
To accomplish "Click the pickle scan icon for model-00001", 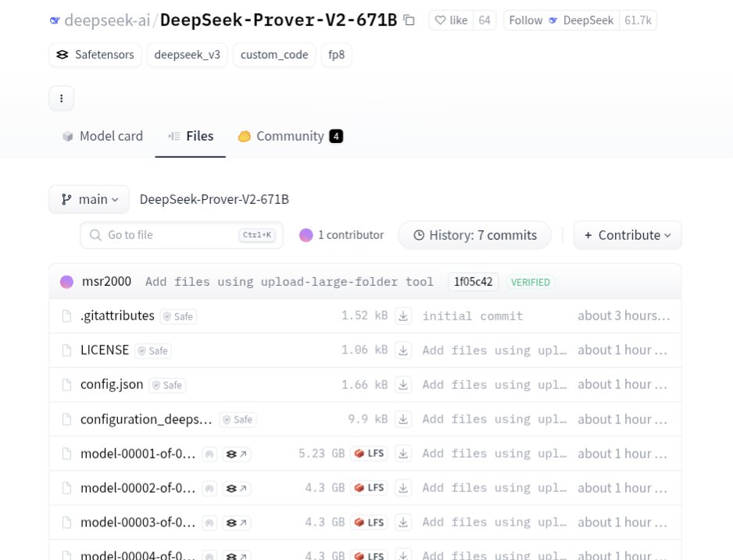I will pyautogui.click(x=209, y=454).
